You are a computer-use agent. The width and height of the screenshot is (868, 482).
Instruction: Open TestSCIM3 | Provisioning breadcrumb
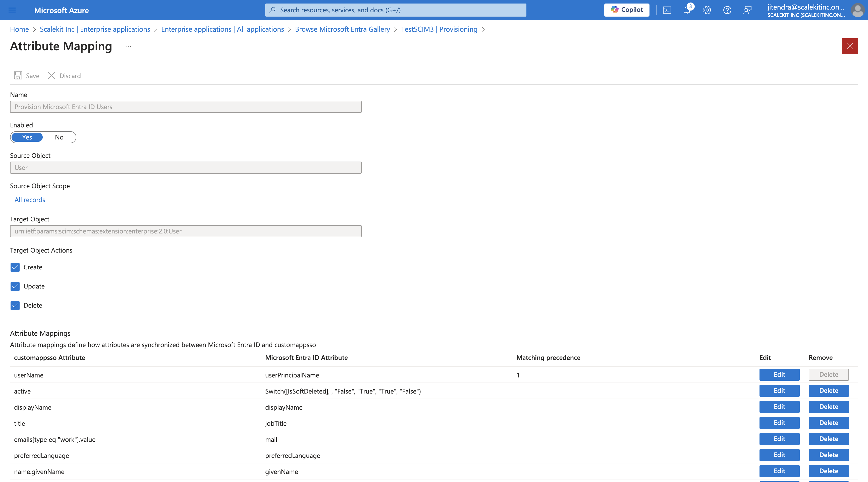click(x=439, y=29)
